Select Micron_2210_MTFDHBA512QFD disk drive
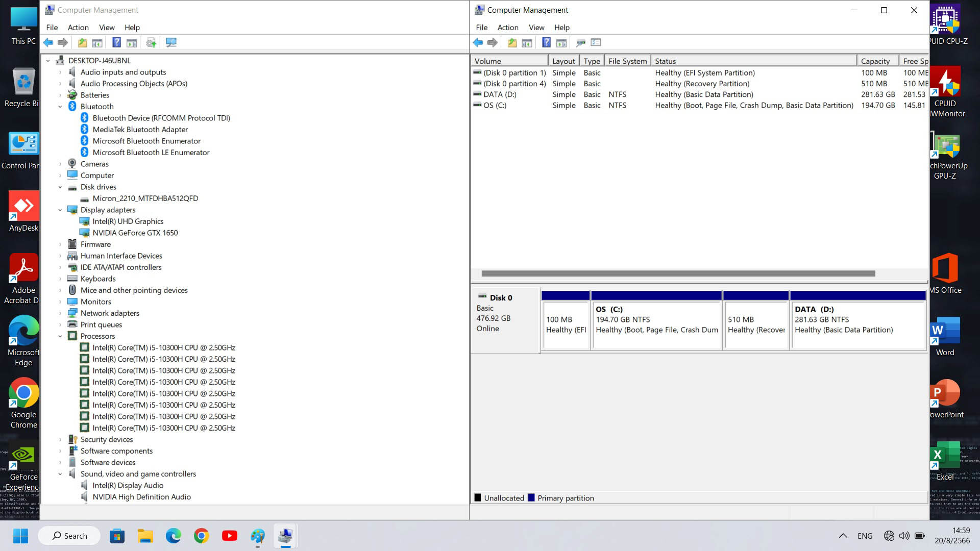The width and height of the screenshot is (980, 551). pos(145,198)
